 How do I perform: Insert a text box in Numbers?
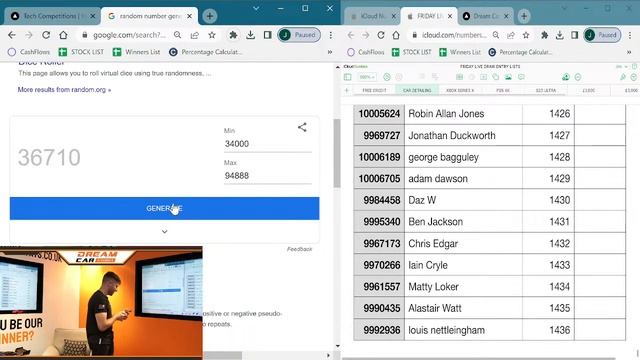(484, 77)
